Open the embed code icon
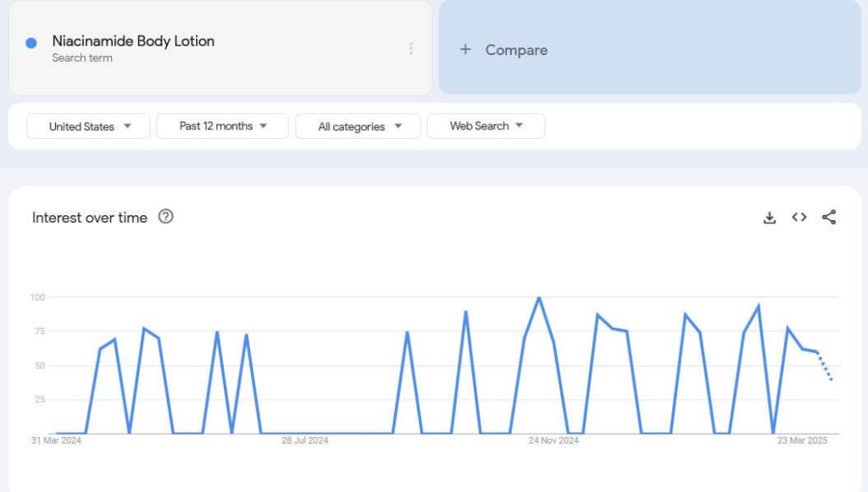 pyautogui.click(x=798, y=218)
